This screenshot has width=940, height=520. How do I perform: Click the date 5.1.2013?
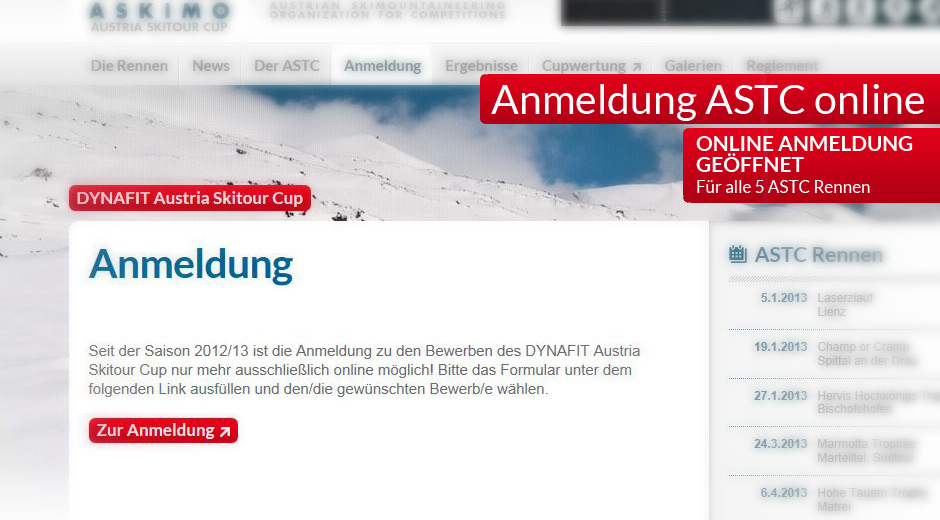click(784, 298)
